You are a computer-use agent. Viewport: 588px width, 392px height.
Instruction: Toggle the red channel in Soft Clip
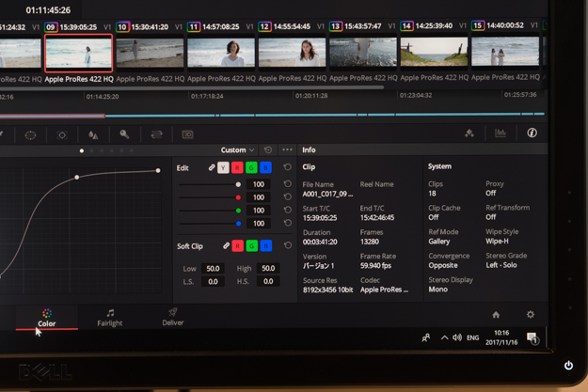click(x=238, y=246)
